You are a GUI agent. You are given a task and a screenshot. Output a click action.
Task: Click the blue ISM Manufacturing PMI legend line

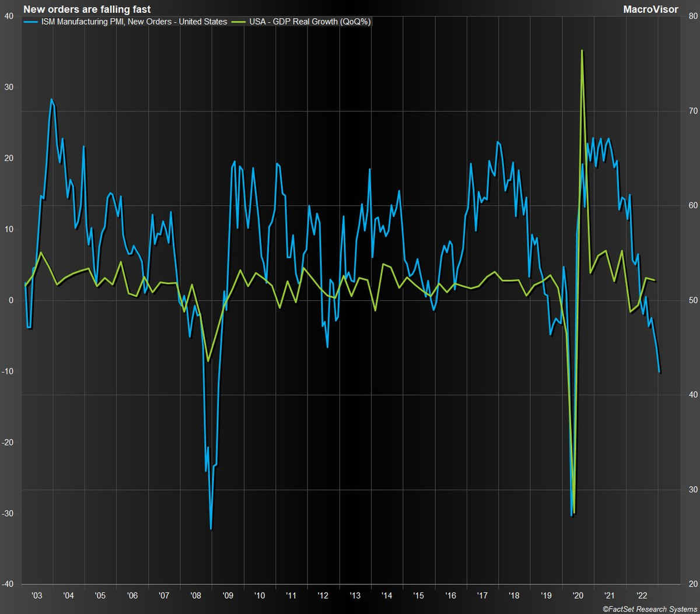[x=32, y=22]
